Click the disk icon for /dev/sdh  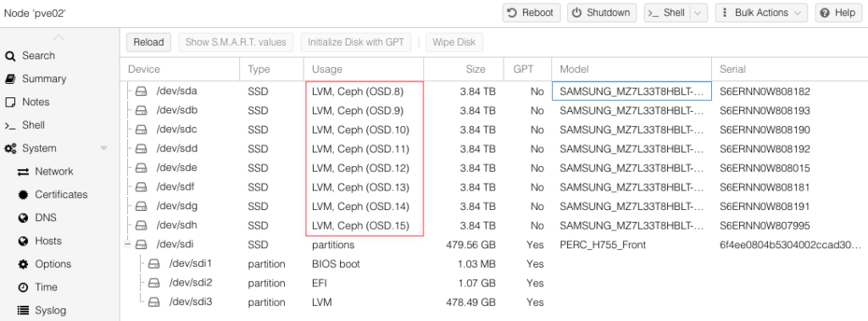[x=142, y=226]
